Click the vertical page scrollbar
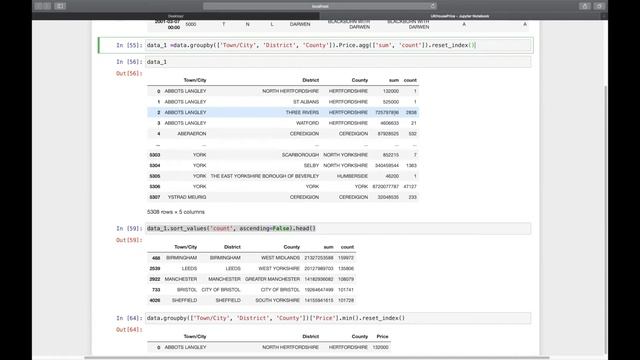640x360 pixels. 605,220
